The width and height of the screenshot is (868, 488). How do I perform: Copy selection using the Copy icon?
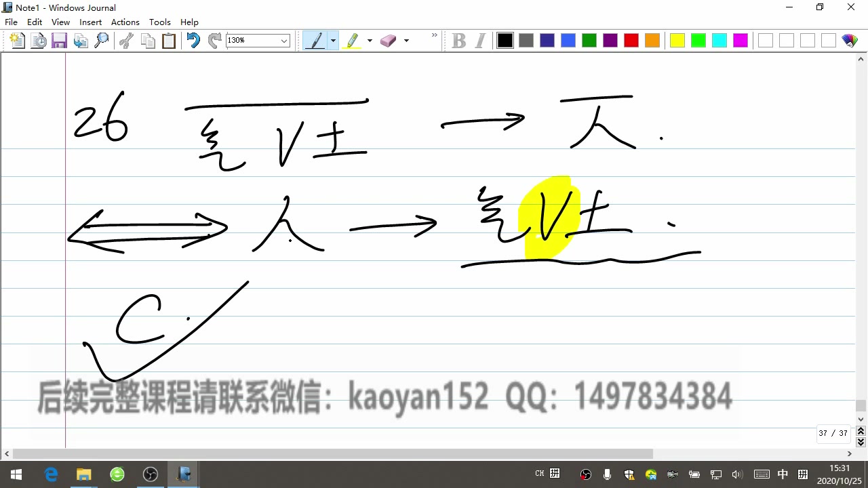tap(148, 41)
